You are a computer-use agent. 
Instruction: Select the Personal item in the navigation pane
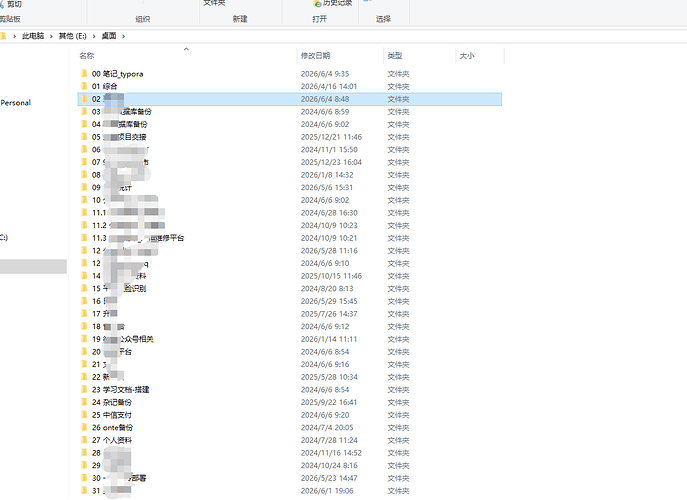pyautogui.click(x=16, y=103)
